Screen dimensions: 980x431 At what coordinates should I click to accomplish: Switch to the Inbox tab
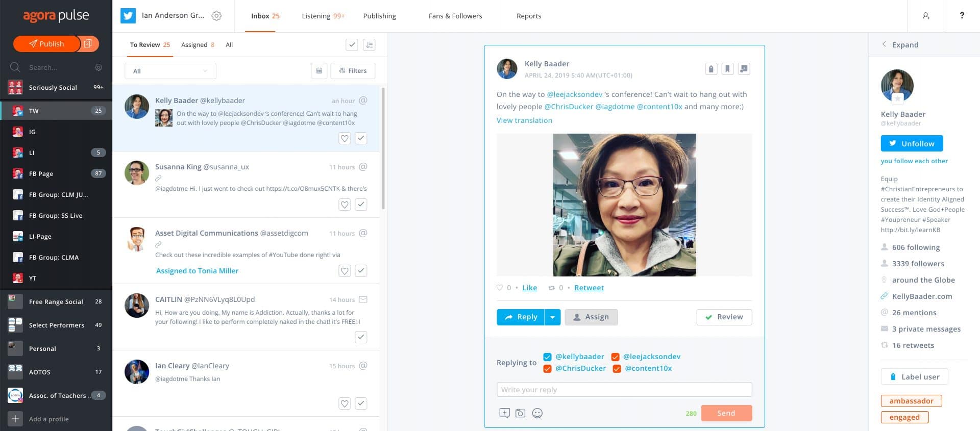click(x=265, y=16)
